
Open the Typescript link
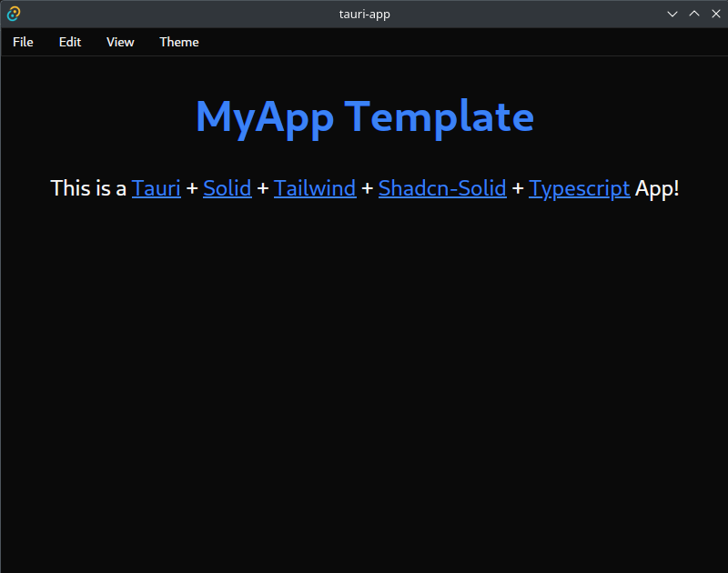point(580,188)
